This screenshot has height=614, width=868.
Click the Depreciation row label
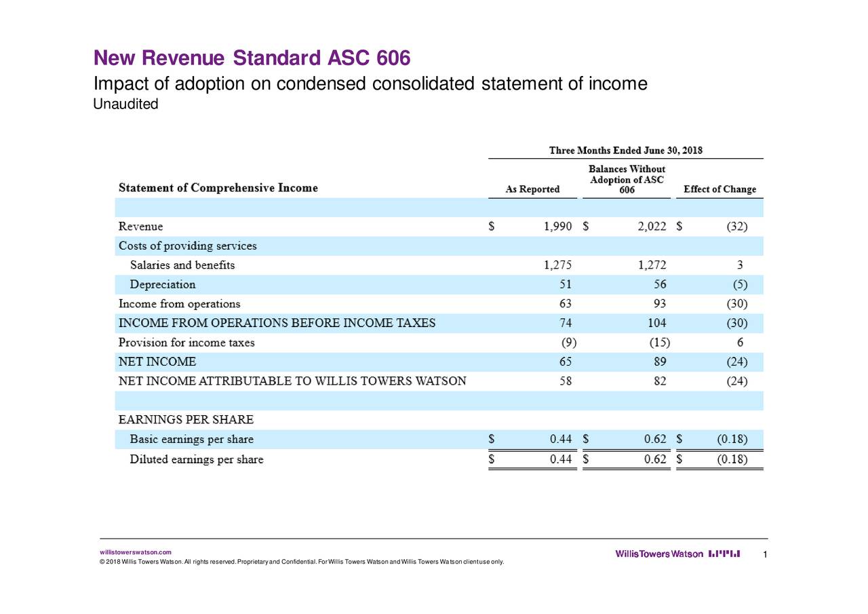click(x=163, y=284)
